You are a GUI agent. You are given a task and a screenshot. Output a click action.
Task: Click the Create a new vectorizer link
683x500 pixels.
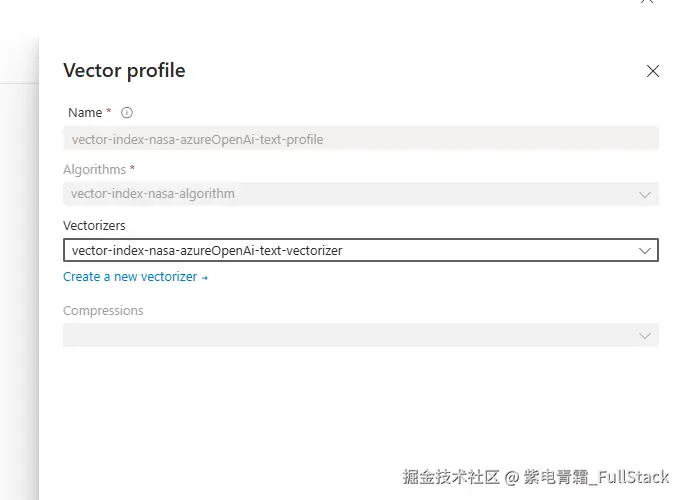pyautogui.click(x=130, y=277)
